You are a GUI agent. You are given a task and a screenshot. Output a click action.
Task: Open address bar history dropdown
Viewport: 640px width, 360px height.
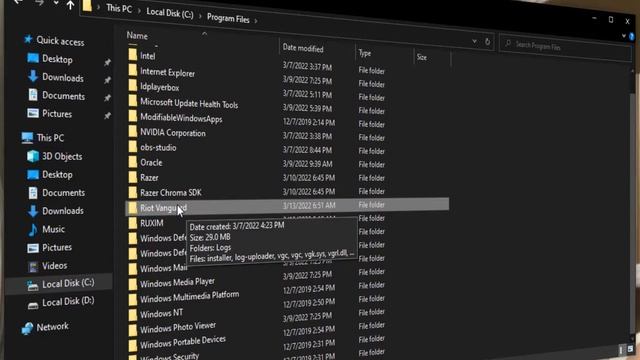[x=474, y=41]
